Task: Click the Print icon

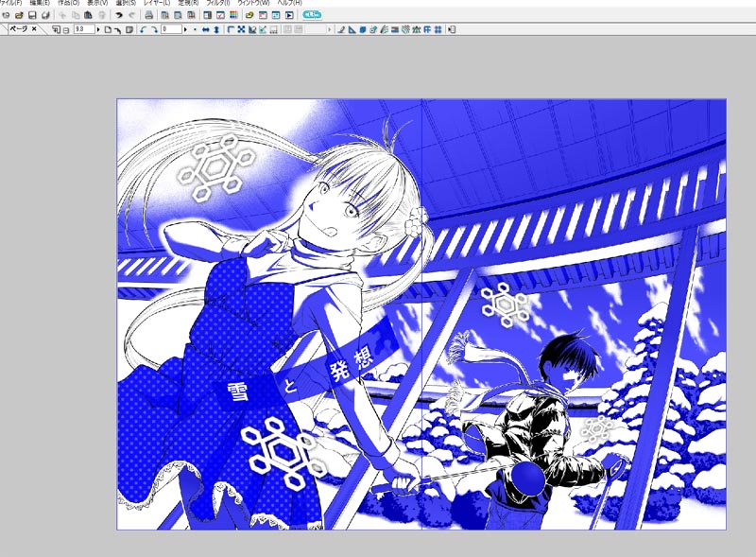Action: (149, 15)
